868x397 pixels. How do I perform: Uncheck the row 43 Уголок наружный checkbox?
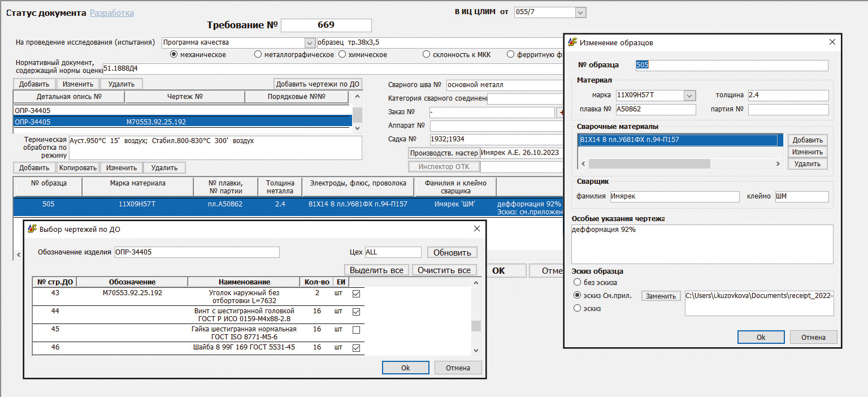356,294
